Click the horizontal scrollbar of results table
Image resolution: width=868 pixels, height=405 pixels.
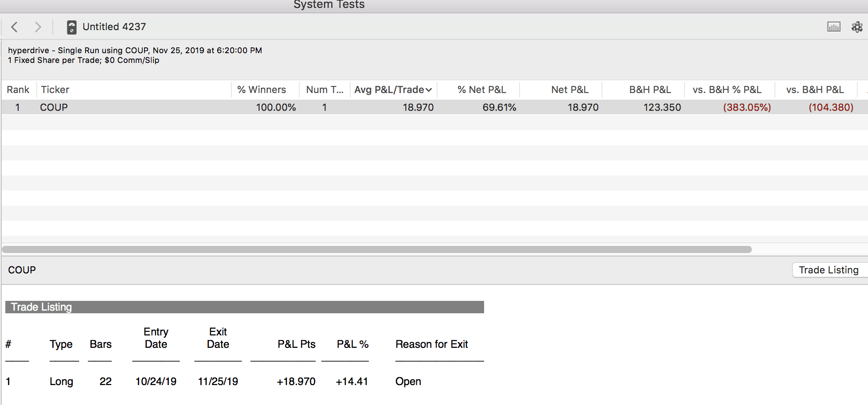[x=377, y=249]
